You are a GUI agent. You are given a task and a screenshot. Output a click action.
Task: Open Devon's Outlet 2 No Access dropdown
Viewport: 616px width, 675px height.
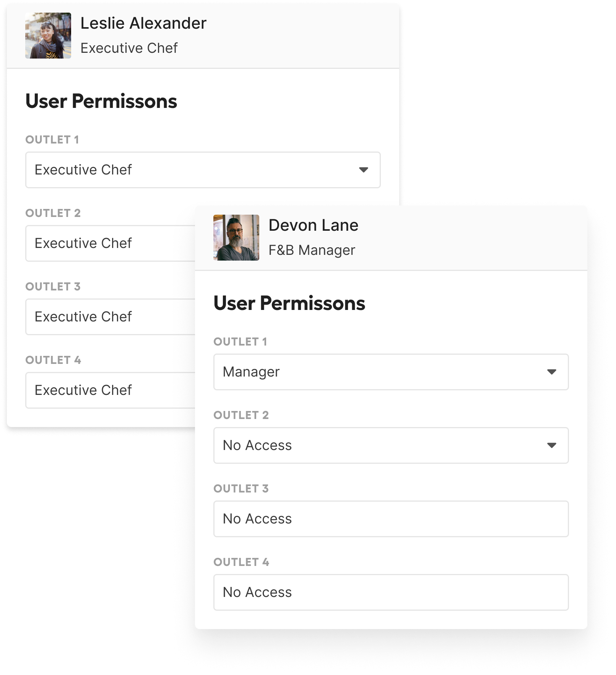coord(391,445)
